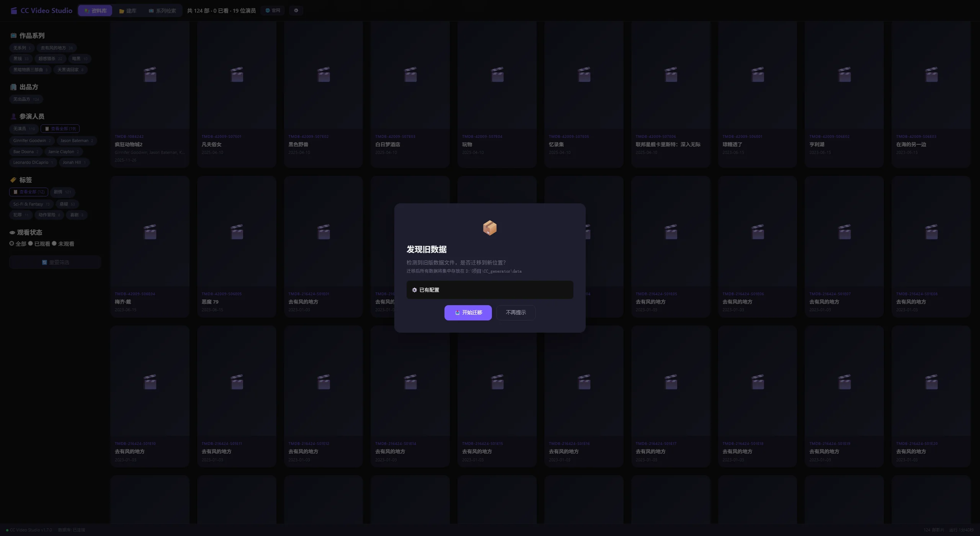Select the 已观看 watch status radio

[x=31, y=243]
